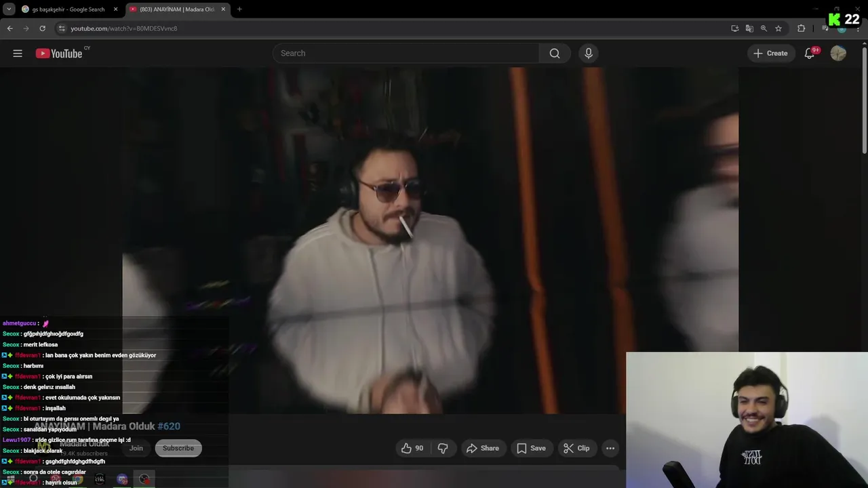
Task: Open the YouTube hamburger guide menu
Action: 18,54
